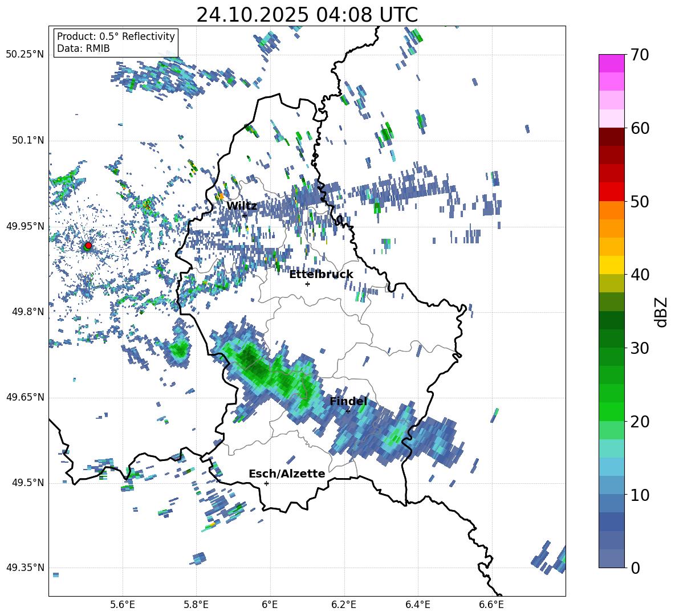675x616 pixels.
Task: Click the Wiltz station cross marker
Action: [x=245, y=215]
